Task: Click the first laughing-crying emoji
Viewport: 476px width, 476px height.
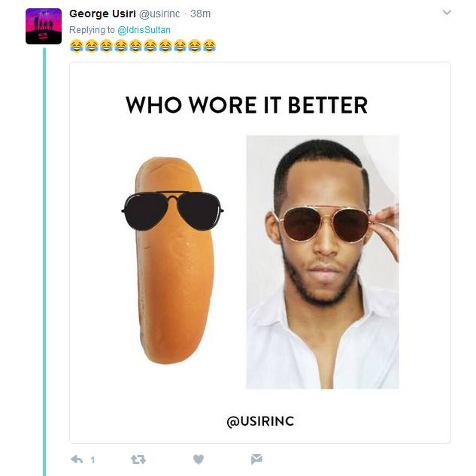Action: point(77,46)
